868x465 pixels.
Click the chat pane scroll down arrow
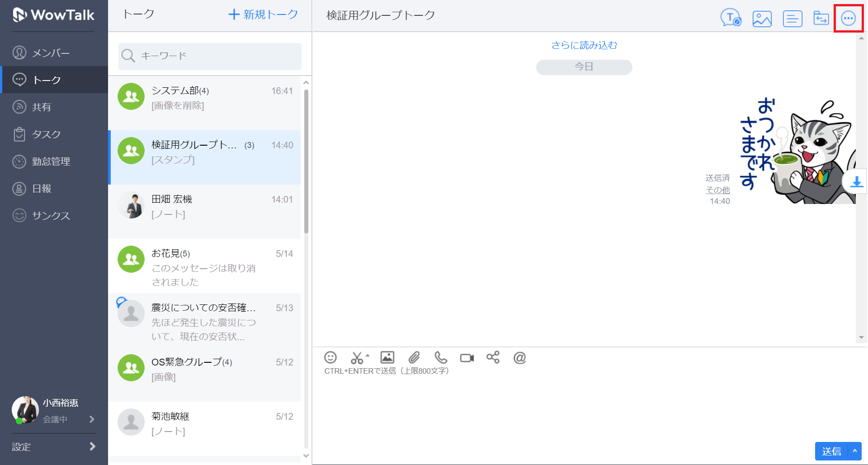[861, 337]
